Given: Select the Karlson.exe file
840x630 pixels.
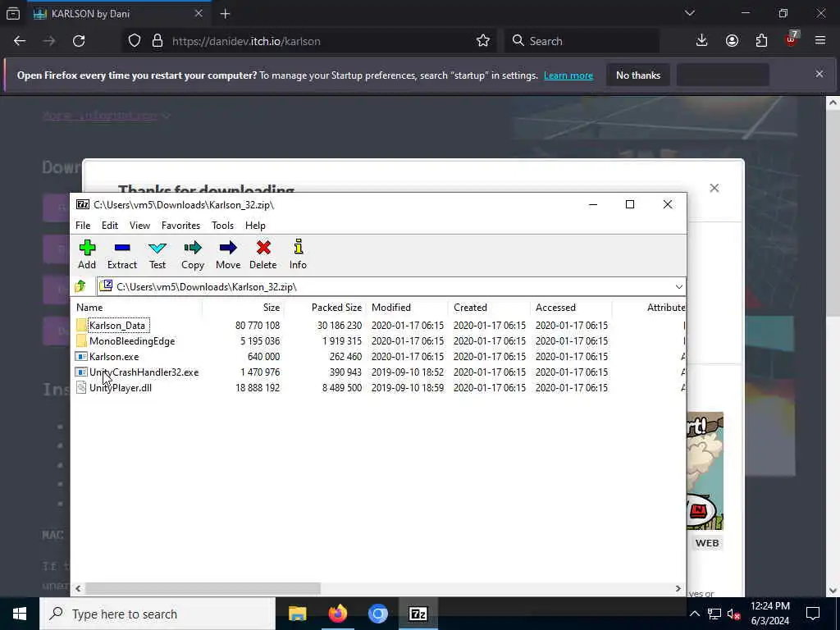Looking at the screenshot, I should 114,356.
